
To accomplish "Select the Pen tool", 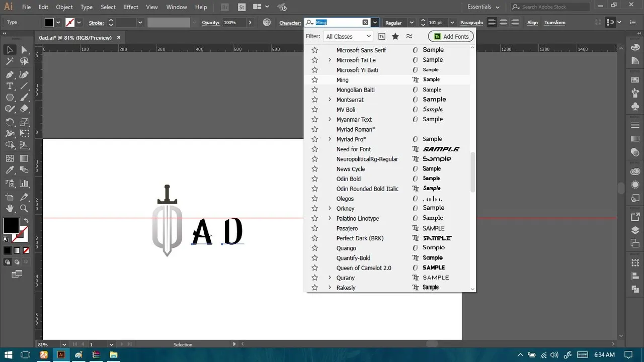I will coord(10,74).
